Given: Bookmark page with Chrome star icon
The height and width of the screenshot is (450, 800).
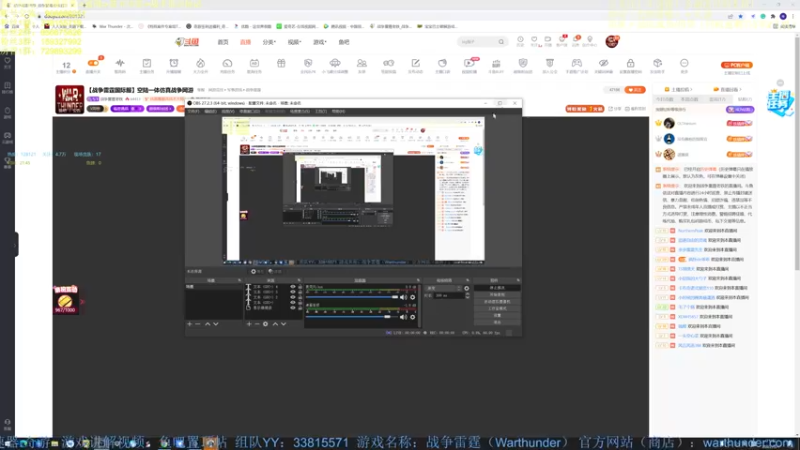Looking at the screenshot, I should click(x=740, y=16).
